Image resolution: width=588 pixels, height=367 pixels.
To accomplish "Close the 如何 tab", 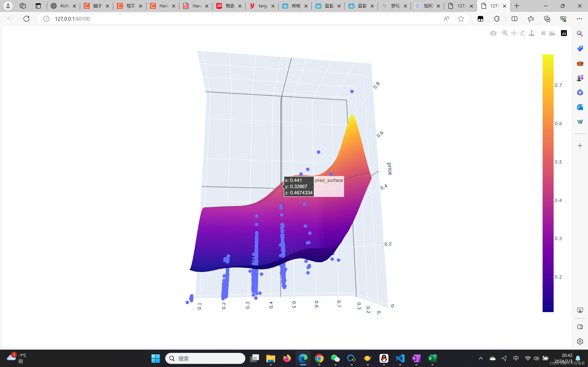I will (438, 6).
